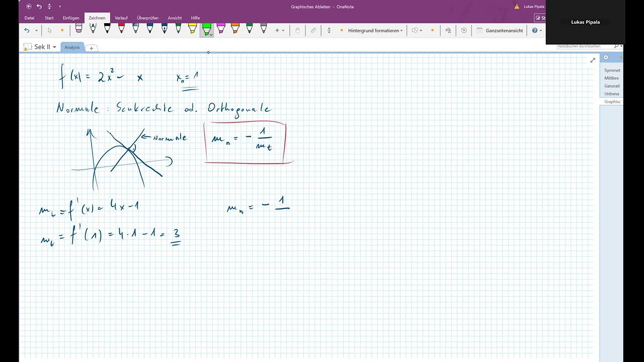Switch to Ganzseitenansicht
Screen dimensions: 644x362
click(x=500, y=31)
